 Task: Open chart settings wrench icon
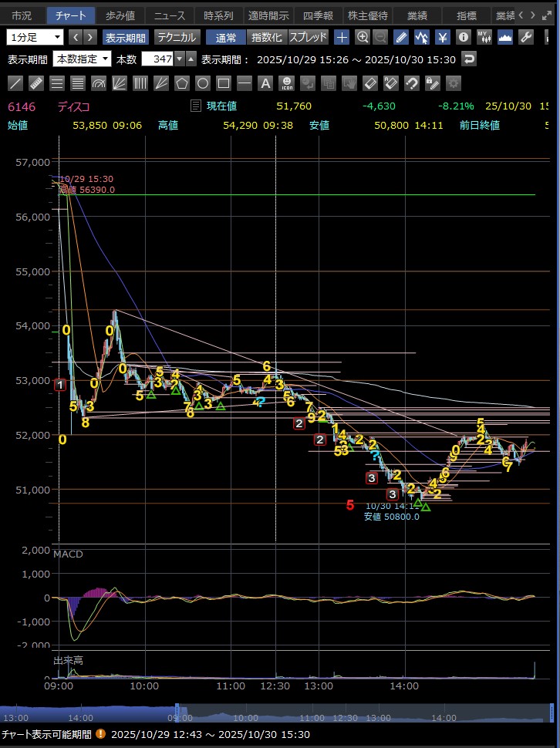tap(526, 37)
